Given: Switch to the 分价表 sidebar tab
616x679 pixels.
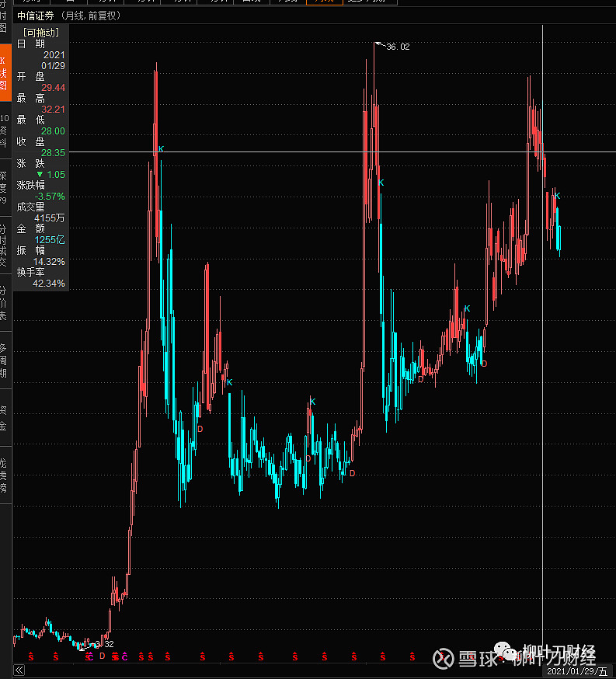Looking at the screenshot, I should click(5, 303).
